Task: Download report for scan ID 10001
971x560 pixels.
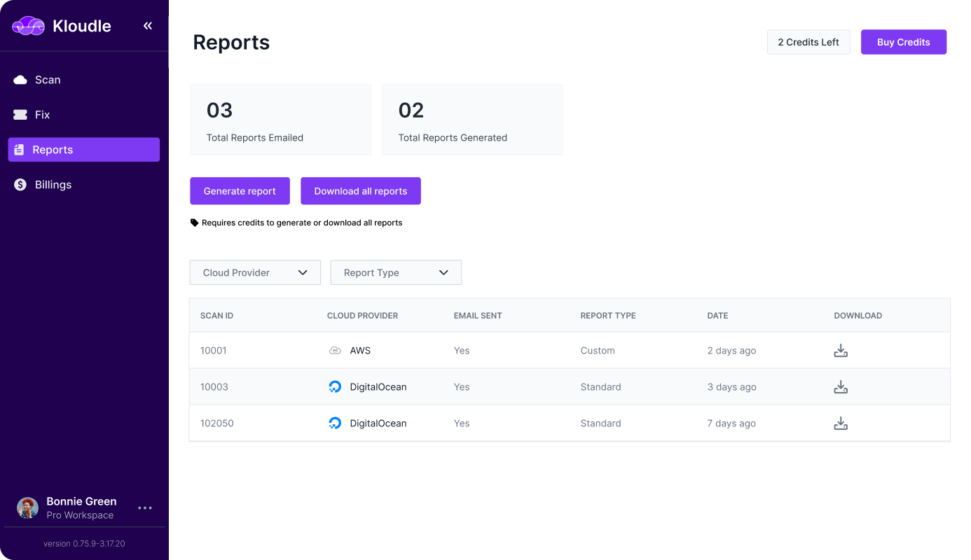Action: coord(841,351)
